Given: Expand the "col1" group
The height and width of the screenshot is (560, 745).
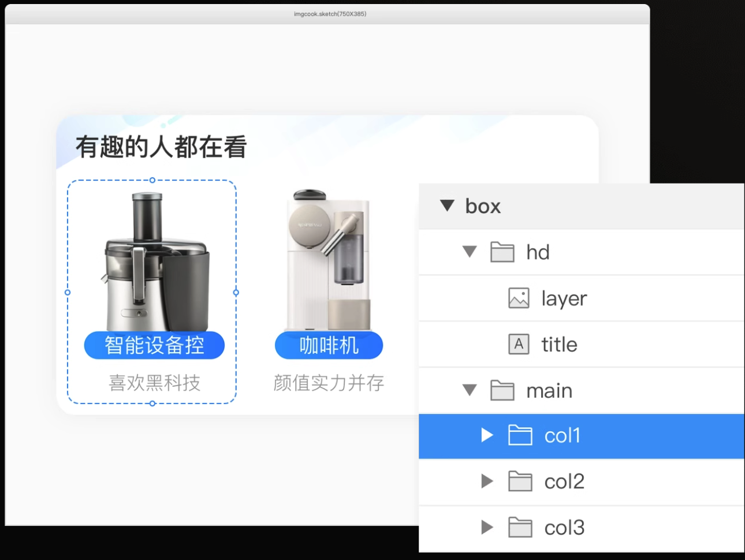Looking at the screenshot, I should pyautogui.click(x=487, y=436).
